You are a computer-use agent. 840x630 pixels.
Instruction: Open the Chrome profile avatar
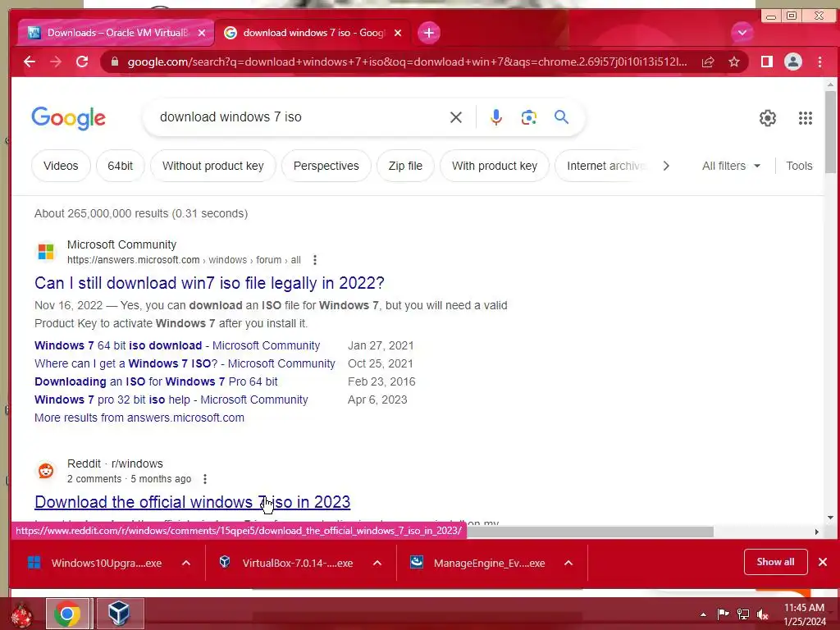coord(793,62)
